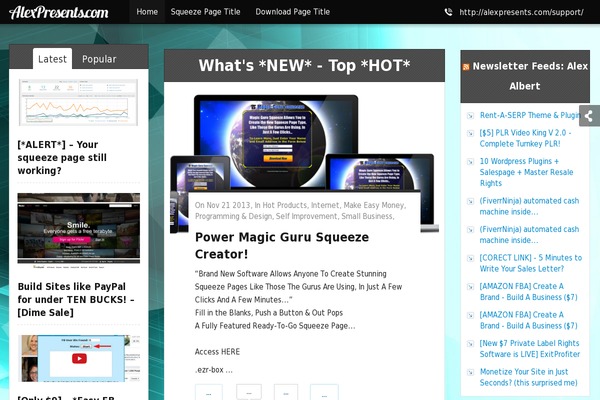Click the On Nov 21 2013 date text
600x400 pixels.
pyautogui.click(x=223, y=205)
